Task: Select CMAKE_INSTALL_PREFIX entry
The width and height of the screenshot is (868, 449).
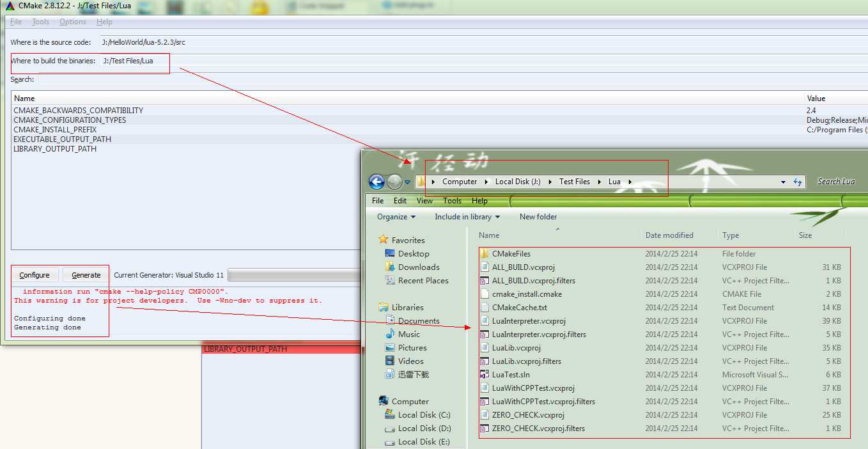Action: pos(55,130)
